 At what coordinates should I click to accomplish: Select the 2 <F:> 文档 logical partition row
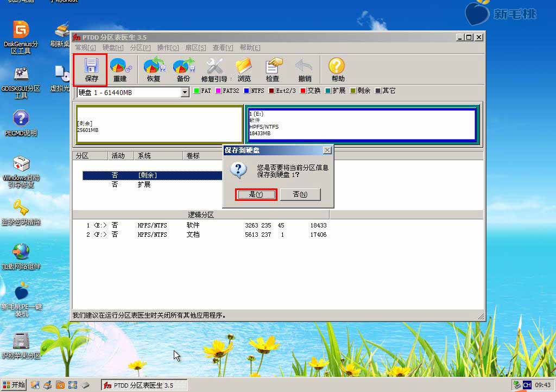(206, 235)
